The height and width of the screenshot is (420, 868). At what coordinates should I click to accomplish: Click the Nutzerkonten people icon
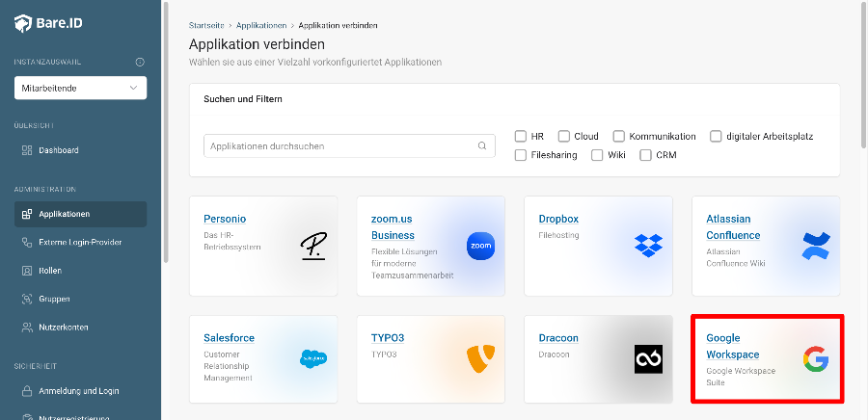pos(27,328)
